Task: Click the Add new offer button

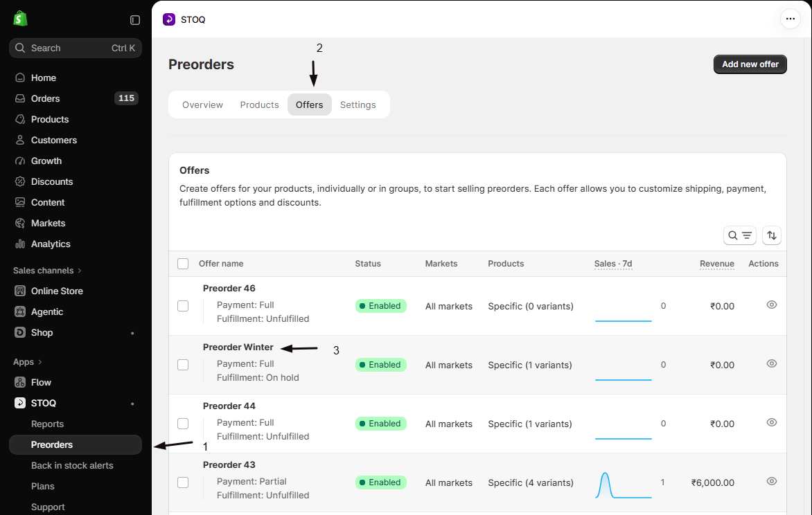Action: (750, 64)
